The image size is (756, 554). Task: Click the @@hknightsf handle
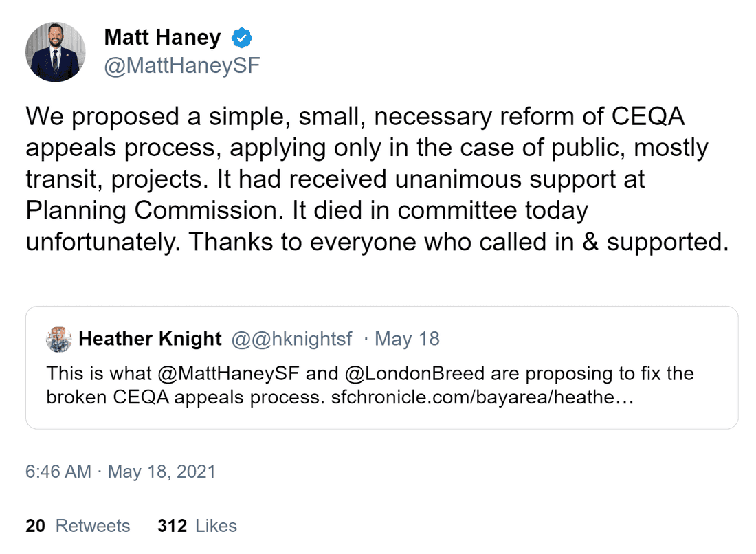click(292, 339)
